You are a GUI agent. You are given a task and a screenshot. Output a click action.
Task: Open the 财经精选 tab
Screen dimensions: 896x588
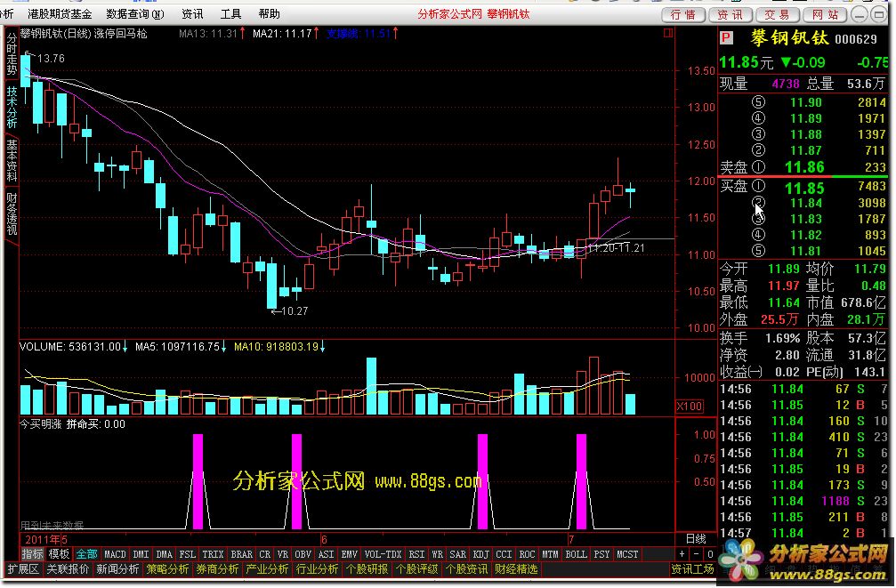pos(516,568)
